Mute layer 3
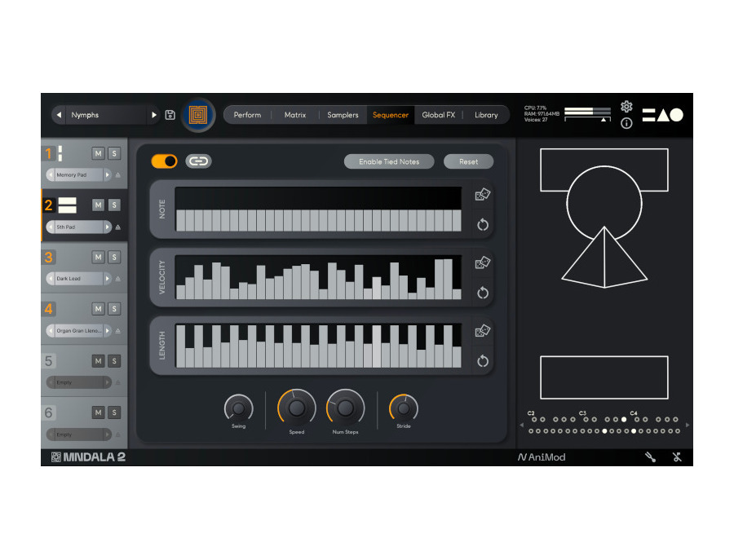The width and height of the screenshot is (734, 560). [98, 258]
